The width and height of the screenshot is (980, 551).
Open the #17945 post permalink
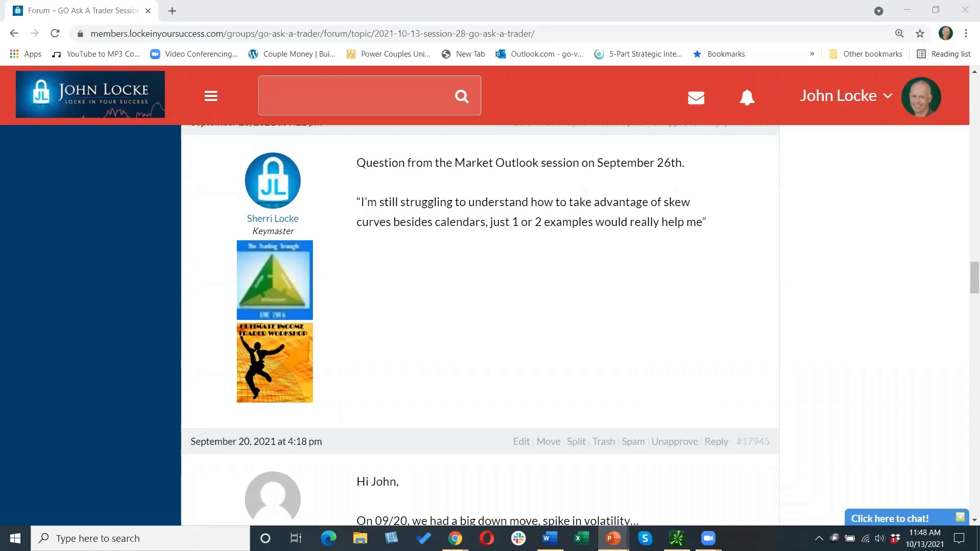coord(753,441)
